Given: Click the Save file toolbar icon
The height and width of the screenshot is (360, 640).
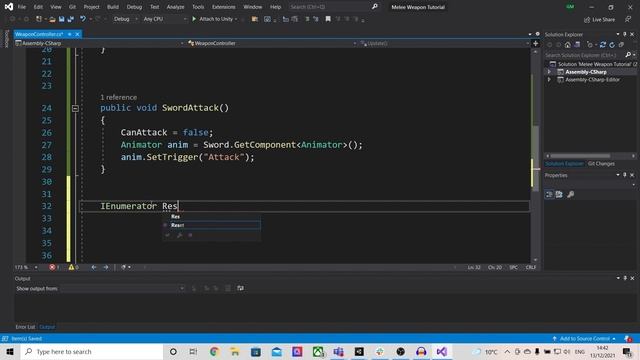Looking at the screenshot, I should point(61,19).
